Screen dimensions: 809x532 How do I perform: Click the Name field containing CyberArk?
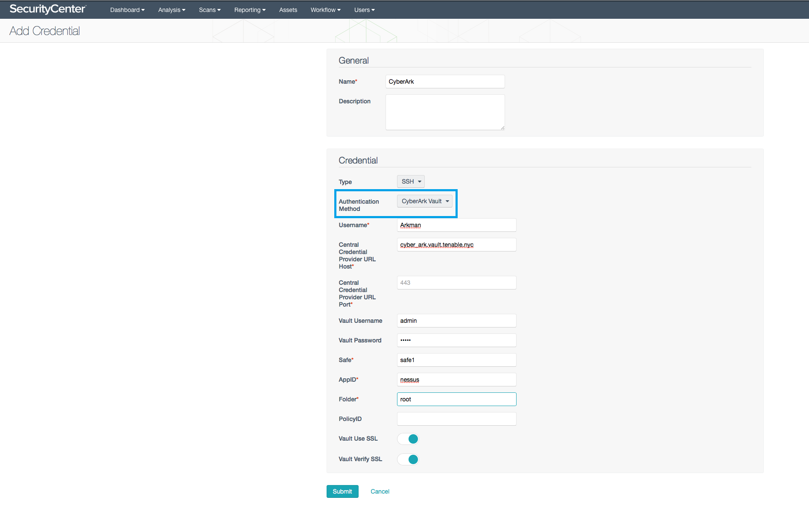point(445,82)
